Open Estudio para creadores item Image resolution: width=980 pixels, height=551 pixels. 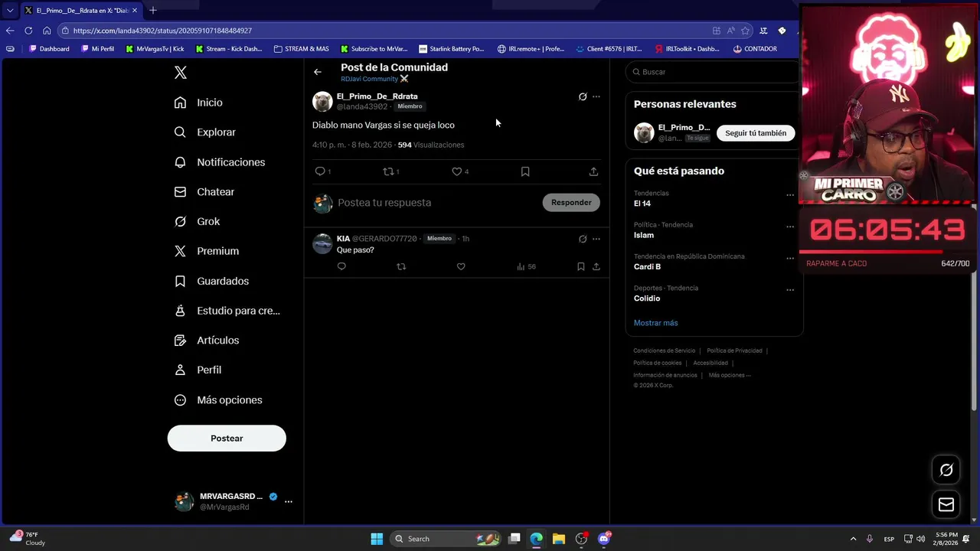pos(227,311)
